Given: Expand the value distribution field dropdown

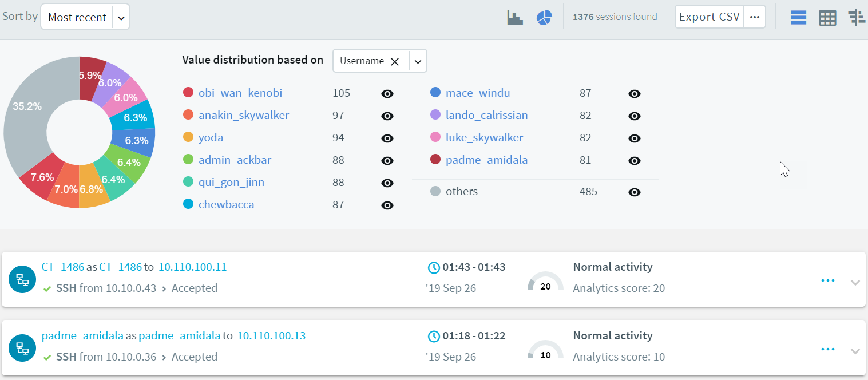Looking at the screenshot, I should coord(418,61).
